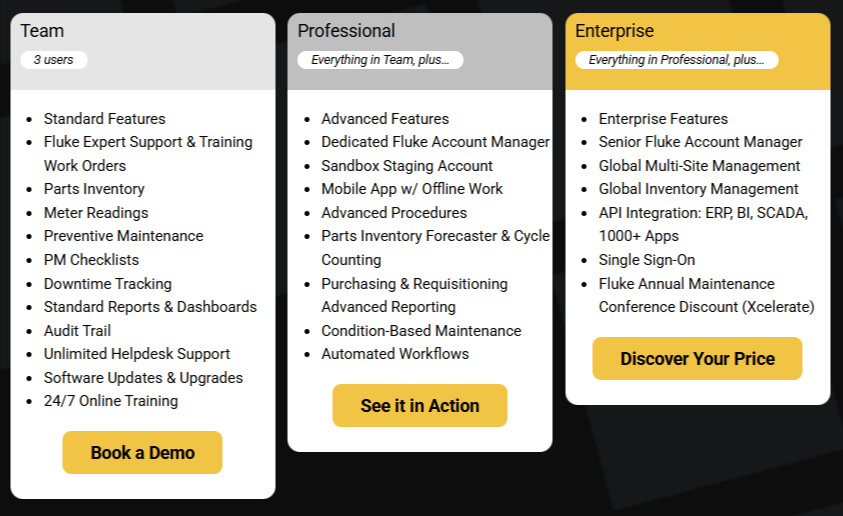This screenshot has height=516, width=843.
Task: Click the Book a Demo button
Action: (x=142, y=453)
